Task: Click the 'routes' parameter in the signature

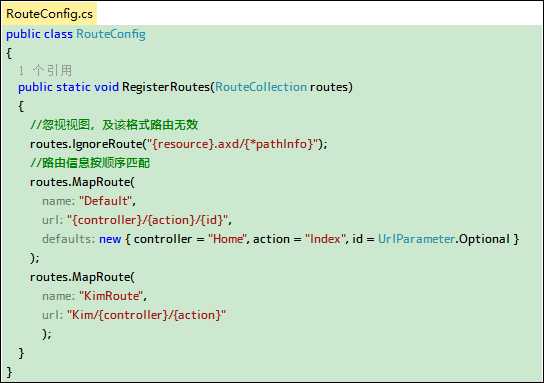Action: tap(329, 87)
